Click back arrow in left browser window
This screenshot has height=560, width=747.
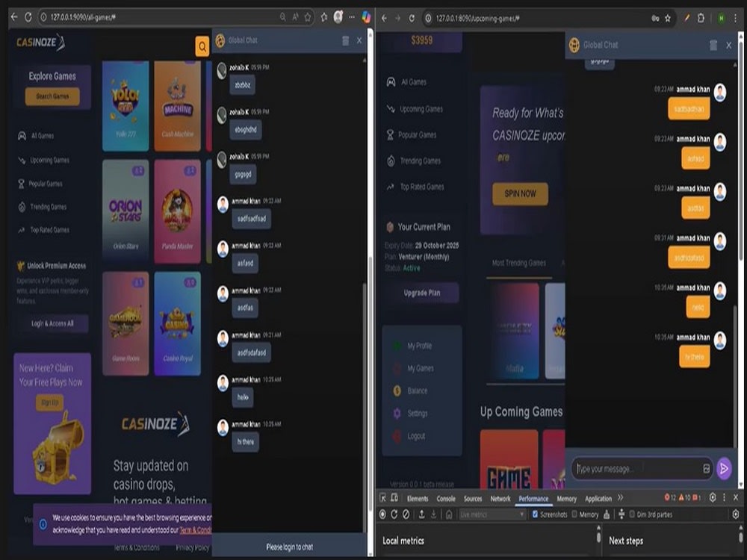tap(14, 17)
